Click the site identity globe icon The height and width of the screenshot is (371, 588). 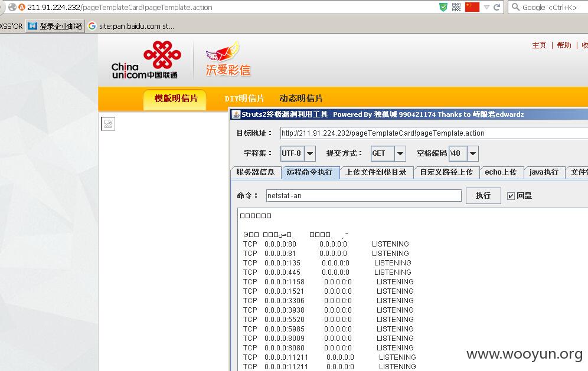12,7
